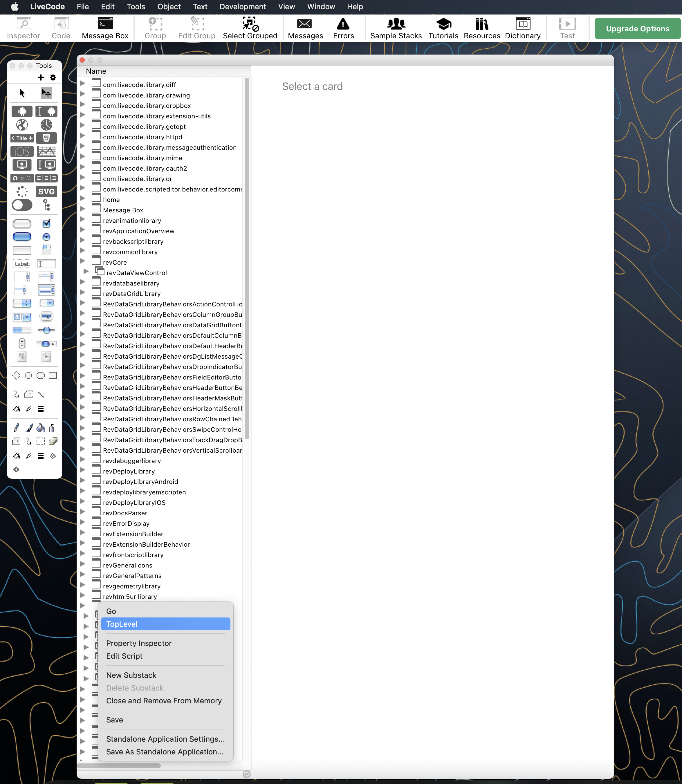
Task: Expand the home stack row
Action: point(83,198)
